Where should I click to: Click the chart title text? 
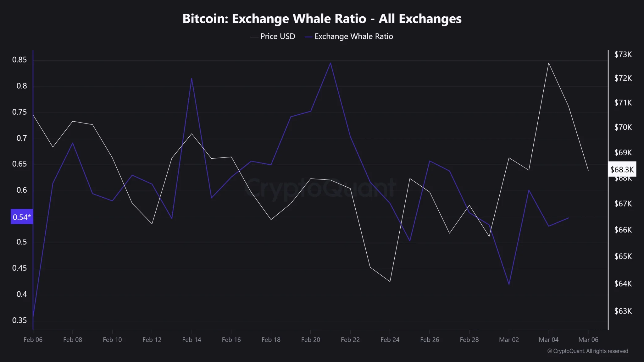coord(322,19)
